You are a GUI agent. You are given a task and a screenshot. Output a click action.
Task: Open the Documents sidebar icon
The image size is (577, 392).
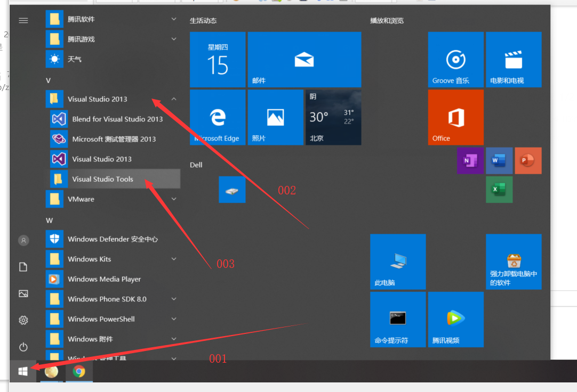(23, 267)
